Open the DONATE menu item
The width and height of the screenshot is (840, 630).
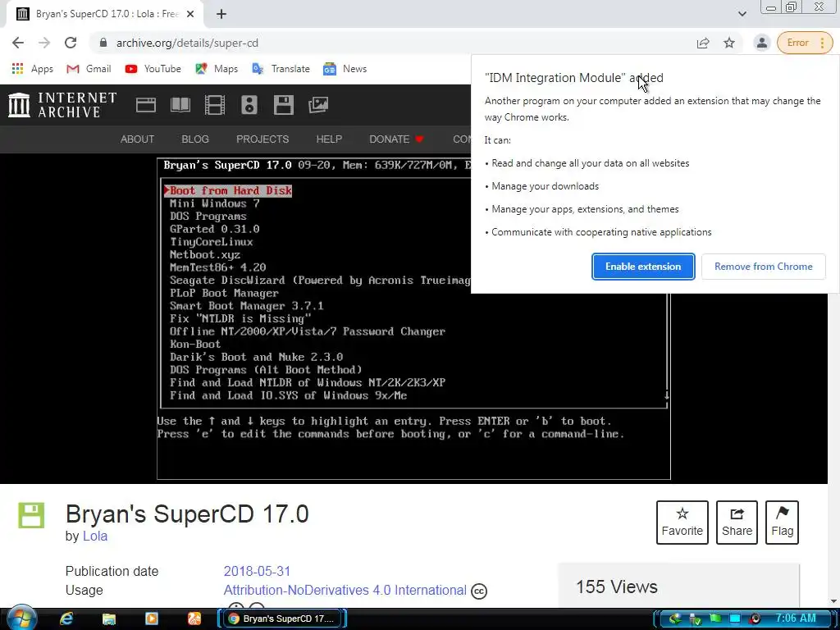click(396, 139)
